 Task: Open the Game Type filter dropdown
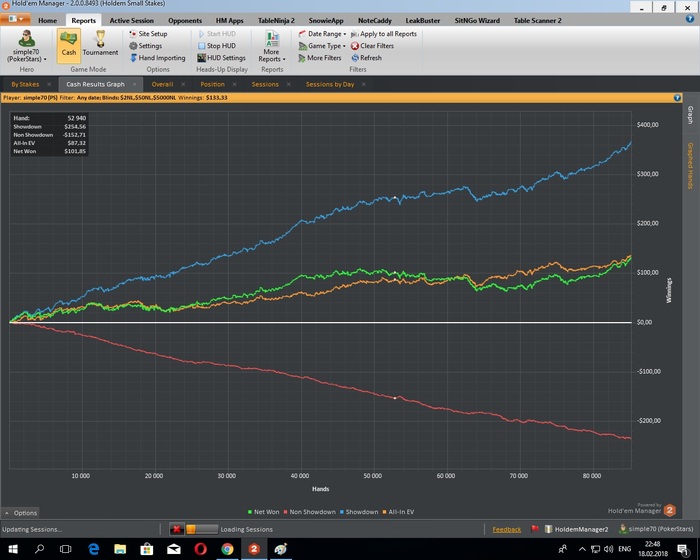tap(322, 46)
